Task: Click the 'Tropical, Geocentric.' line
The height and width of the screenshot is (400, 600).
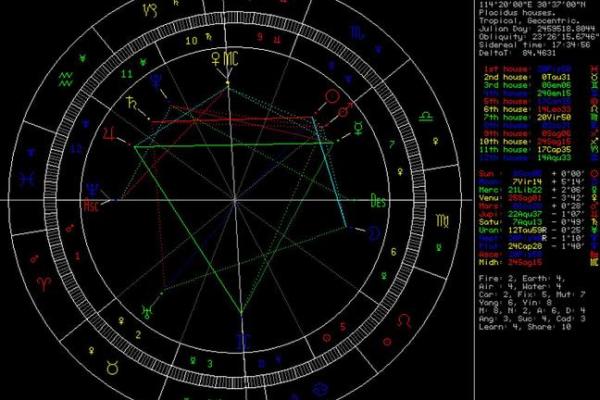Action: [x=529, y=21]
